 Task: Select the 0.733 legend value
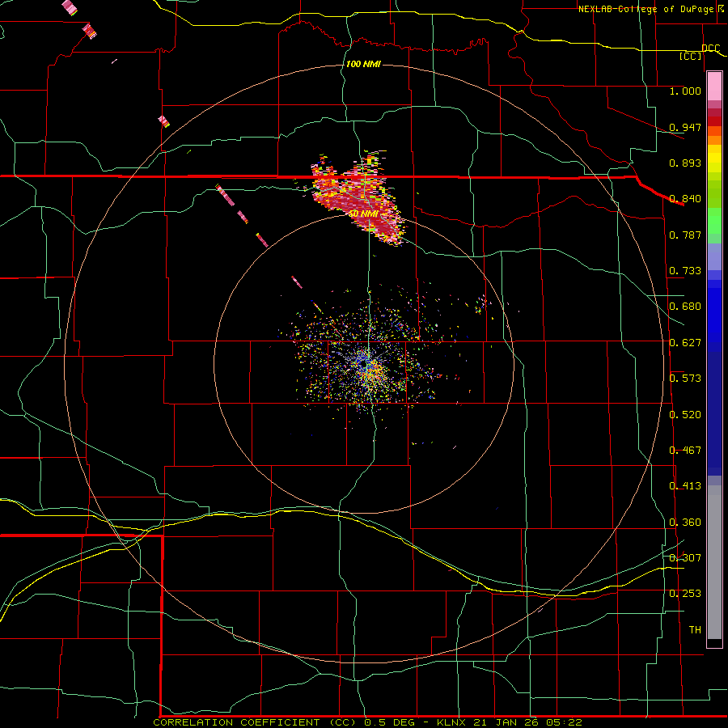click(685, 271)
